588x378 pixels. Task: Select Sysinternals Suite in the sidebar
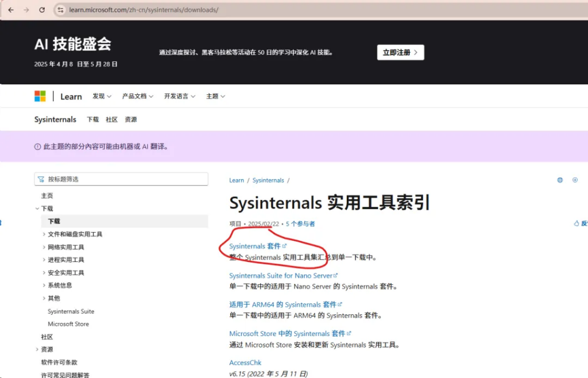click(x=71, y=311)
